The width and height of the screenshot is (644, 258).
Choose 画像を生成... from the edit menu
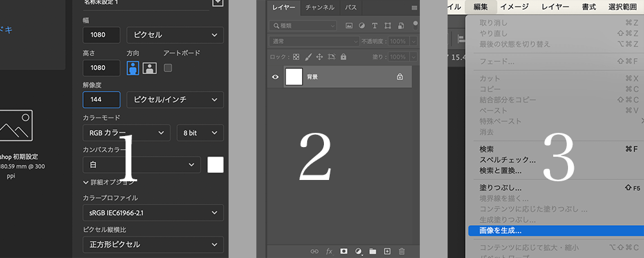point(500,230)
